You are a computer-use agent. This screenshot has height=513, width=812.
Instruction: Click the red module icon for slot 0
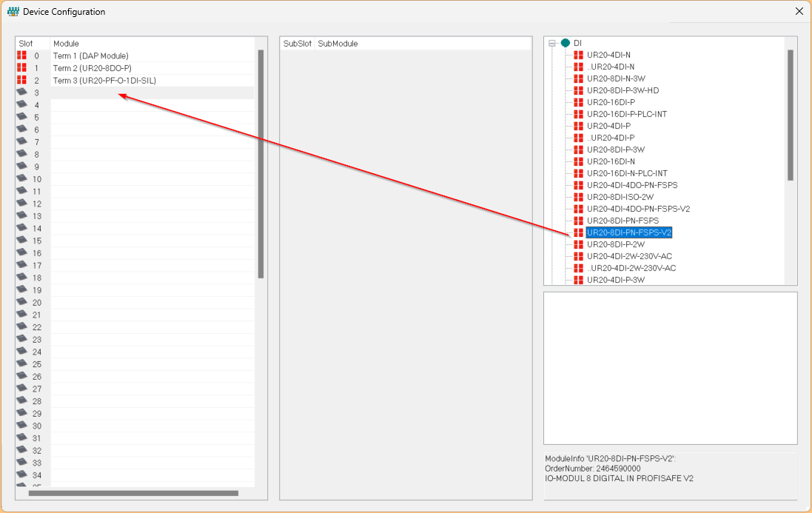coord(21,56)
